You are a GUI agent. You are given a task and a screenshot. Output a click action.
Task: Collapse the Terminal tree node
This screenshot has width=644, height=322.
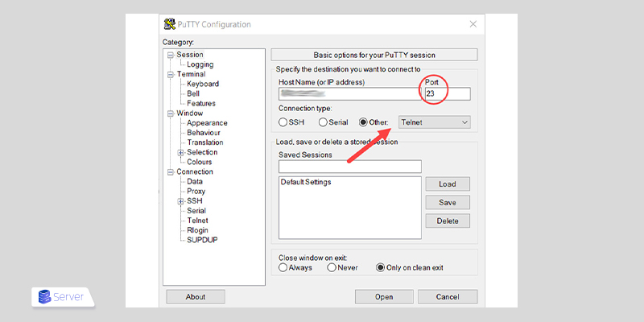tap(171, 75)
